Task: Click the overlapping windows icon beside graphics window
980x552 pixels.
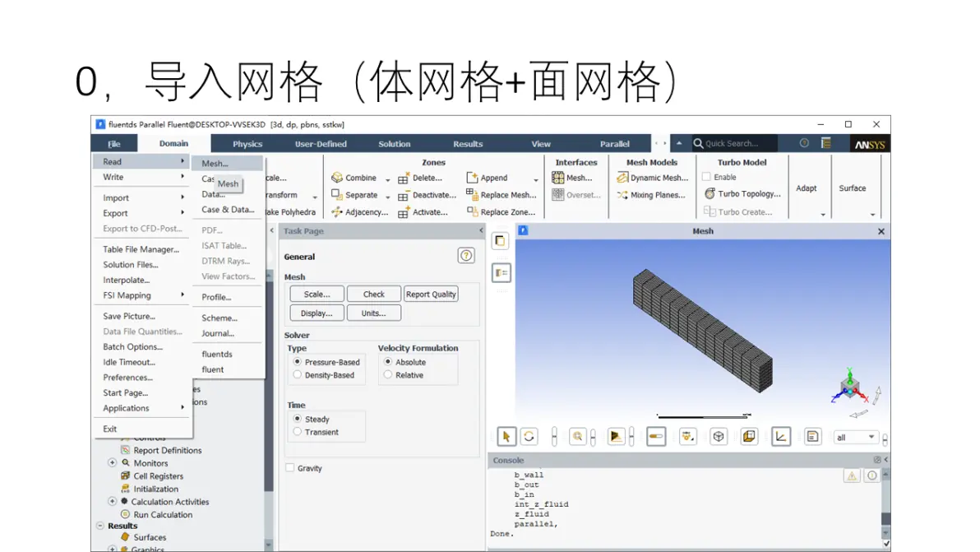Action: click(501, 241)
